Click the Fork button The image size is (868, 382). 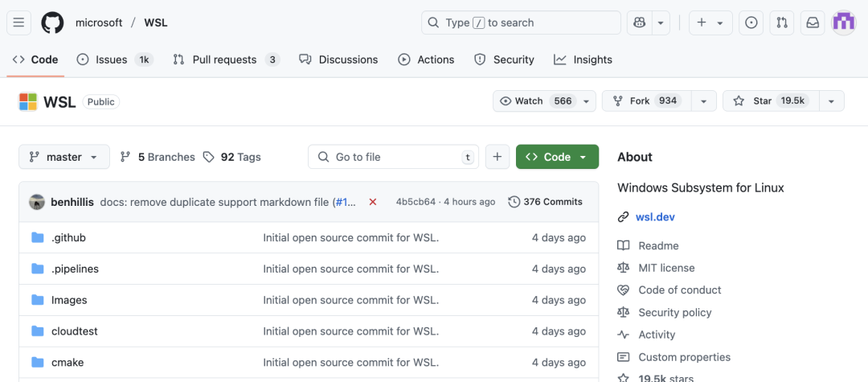(646, 101)
